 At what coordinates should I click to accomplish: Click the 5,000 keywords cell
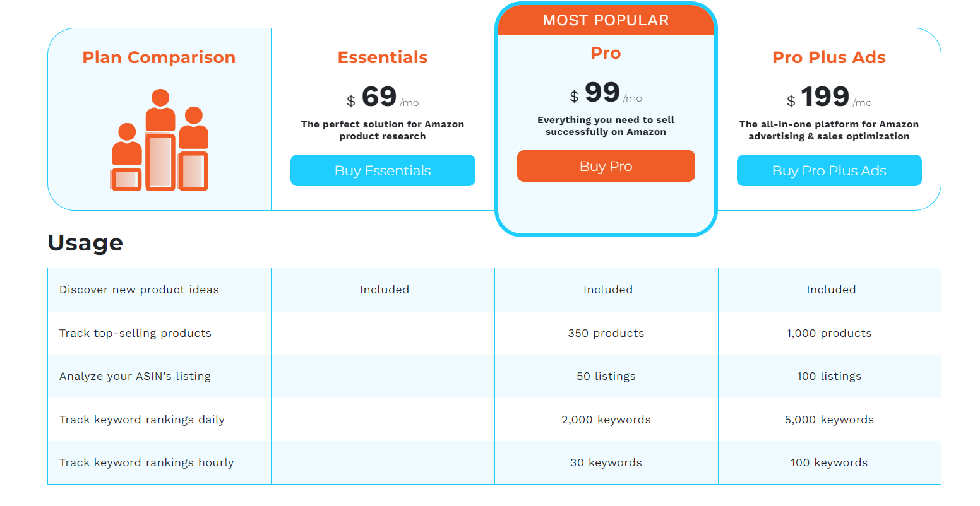[829, 420]
